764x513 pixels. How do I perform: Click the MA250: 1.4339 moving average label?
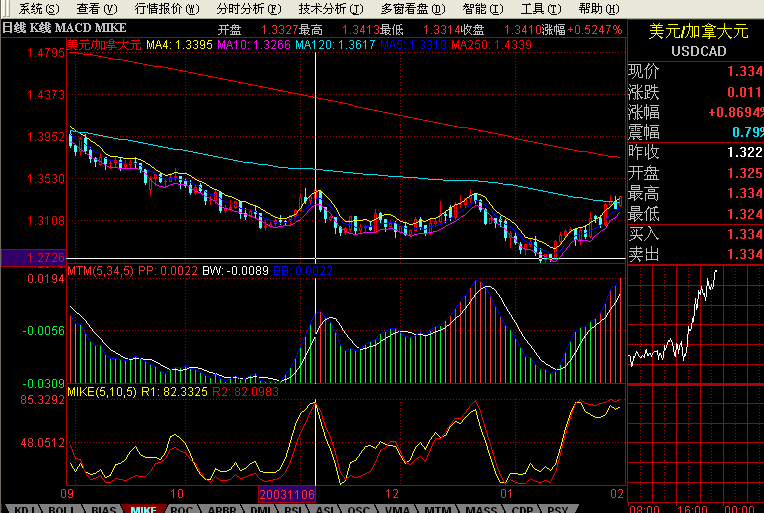(x=491, y=45)
